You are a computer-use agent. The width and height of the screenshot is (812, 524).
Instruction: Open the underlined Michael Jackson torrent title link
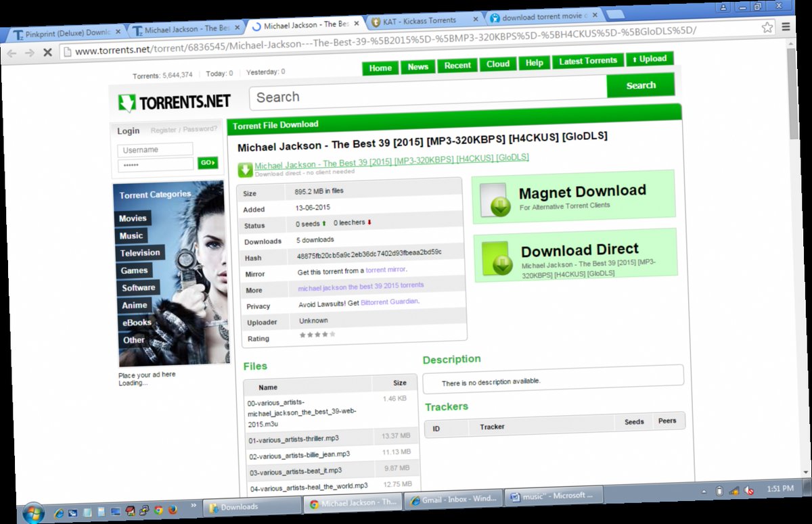[x=392, y=161]
